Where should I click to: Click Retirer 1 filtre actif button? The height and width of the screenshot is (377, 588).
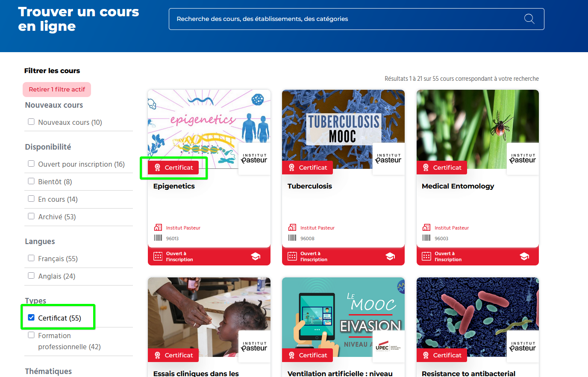[57, 89]
